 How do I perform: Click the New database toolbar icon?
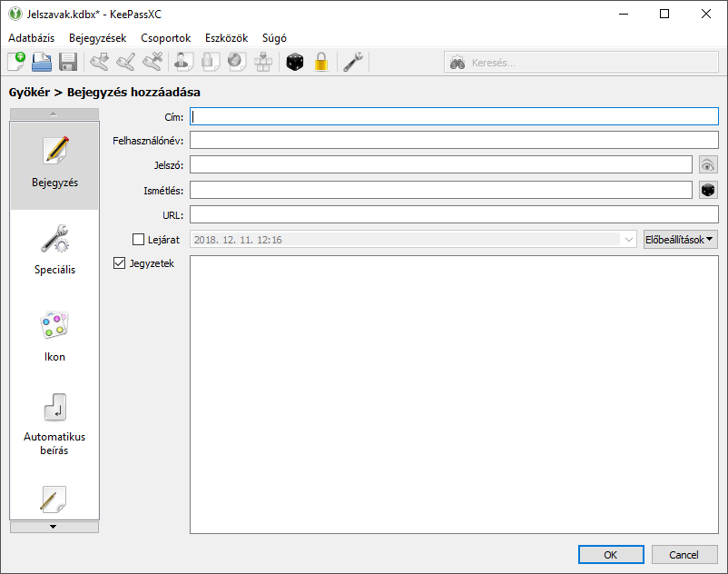(16, 62)
